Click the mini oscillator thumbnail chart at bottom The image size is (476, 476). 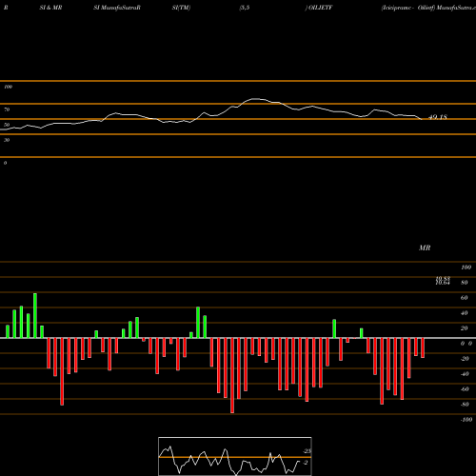click(x=235, y=456)
